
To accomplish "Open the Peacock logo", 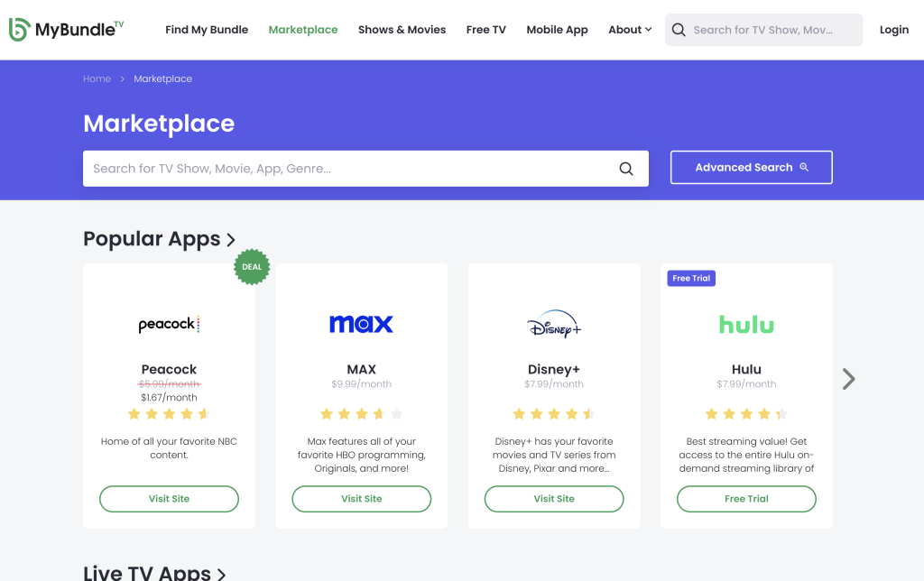I will point(169,324).
